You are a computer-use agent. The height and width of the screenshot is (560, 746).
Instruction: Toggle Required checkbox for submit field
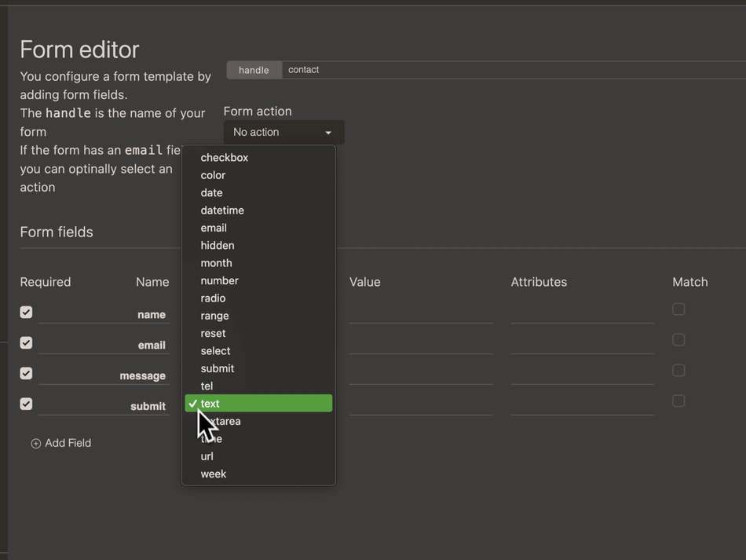pos(26,404)
